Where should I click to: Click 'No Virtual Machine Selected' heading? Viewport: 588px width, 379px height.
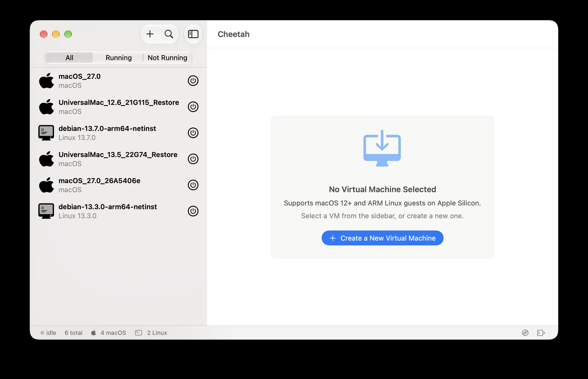tap(383, 189)
